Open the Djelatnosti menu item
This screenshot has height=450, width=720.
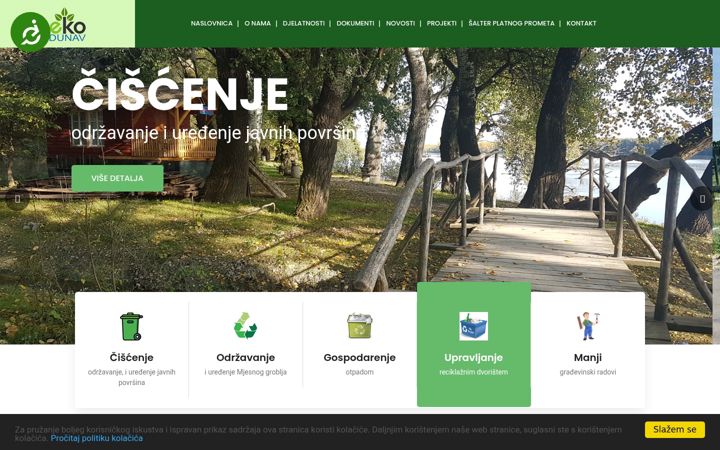pos(304,23)
